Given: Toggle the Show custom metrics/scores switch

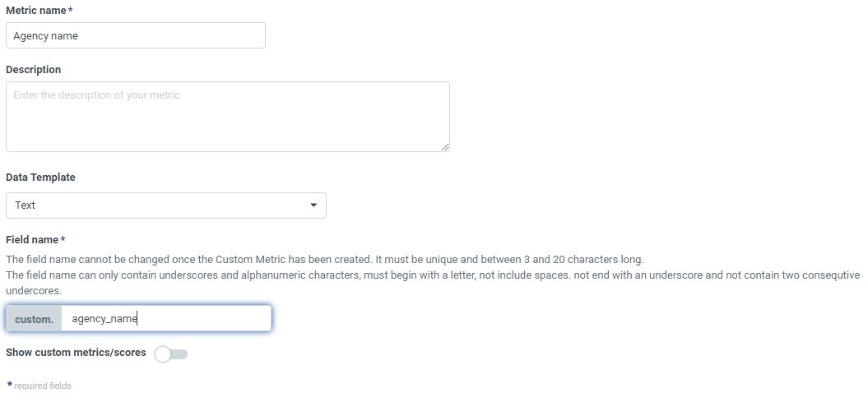Looking at the screenshot, I should 171,354.
